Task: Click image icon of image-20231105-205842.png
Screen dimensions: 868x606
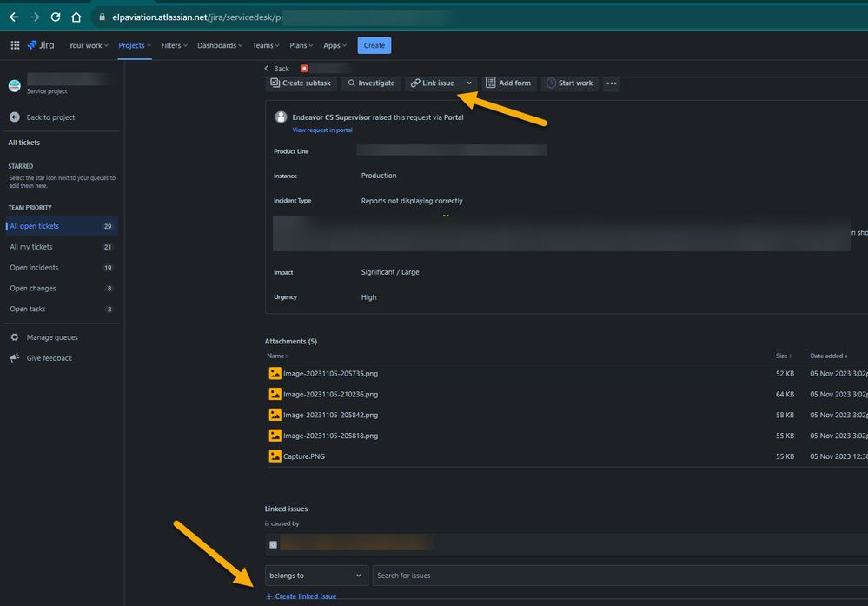Action: pyautogui.click(x=275, y=415)
